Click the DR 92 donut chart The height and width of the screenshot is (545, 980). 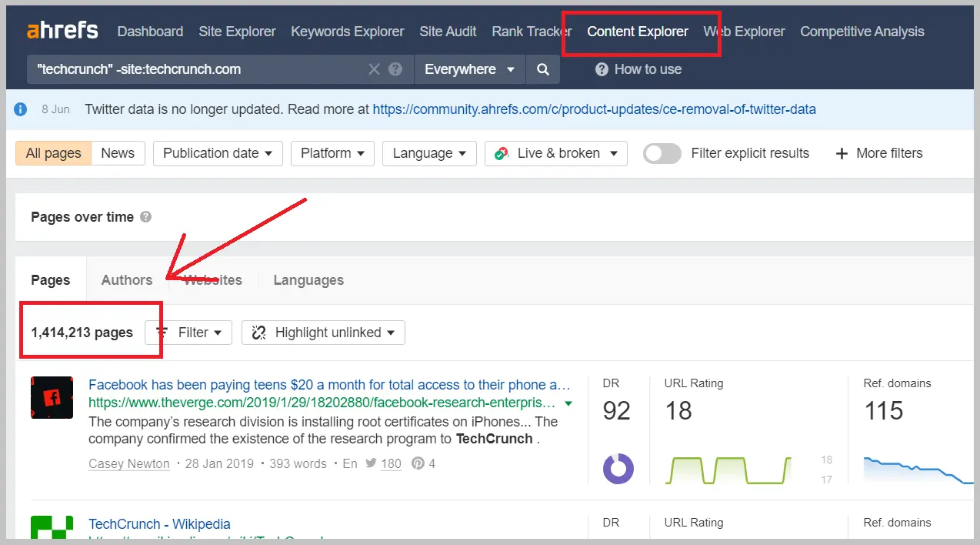coord(618,468)
